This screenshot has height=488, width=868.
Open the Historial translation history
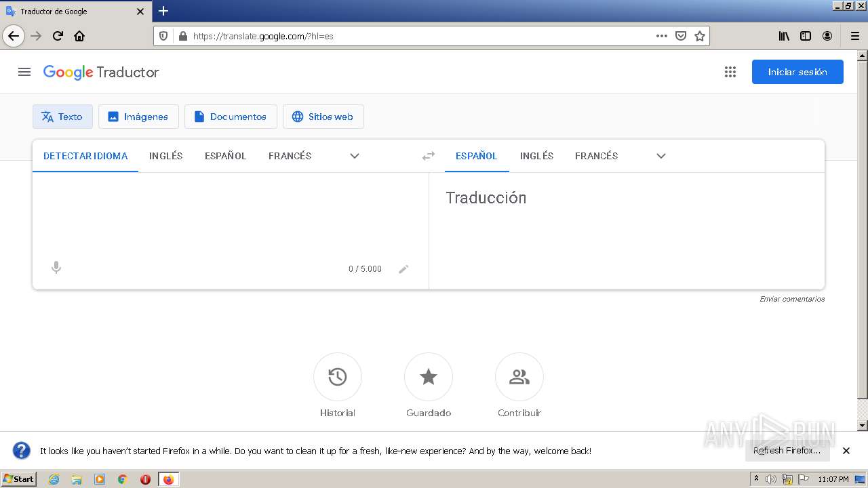pos(338,377)
